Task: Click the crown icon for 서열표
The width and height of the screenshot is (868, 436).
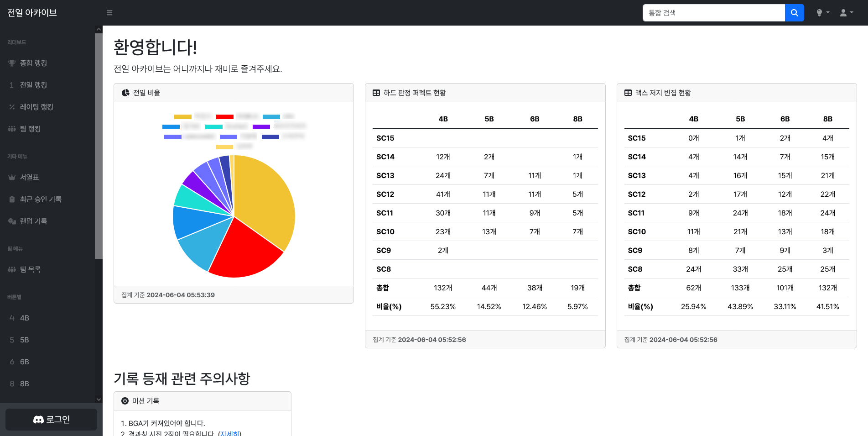Action: click(x=12, y=177)
